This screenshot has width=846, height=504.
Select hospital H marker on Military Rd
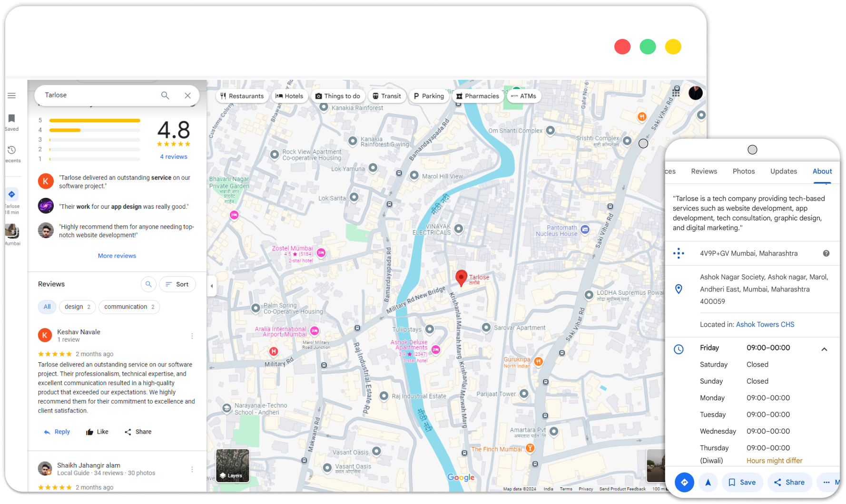[x=274, y=351]
